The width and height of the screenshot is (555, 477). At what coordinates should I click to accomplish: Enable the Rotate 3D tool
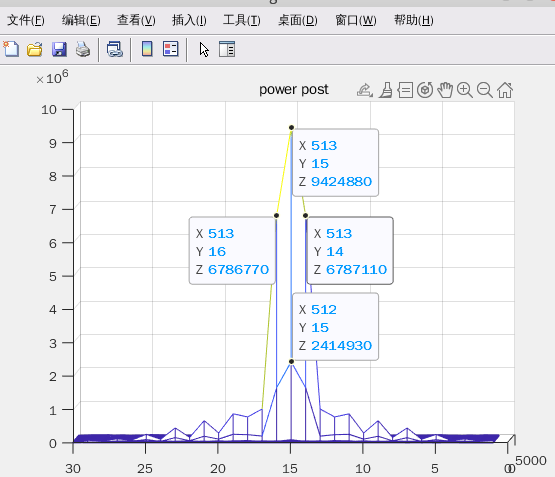click(x=425, y=90)
